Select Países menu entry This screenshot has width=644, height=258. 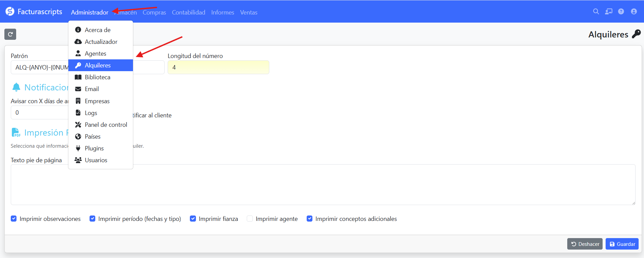(x=101, y=136)
